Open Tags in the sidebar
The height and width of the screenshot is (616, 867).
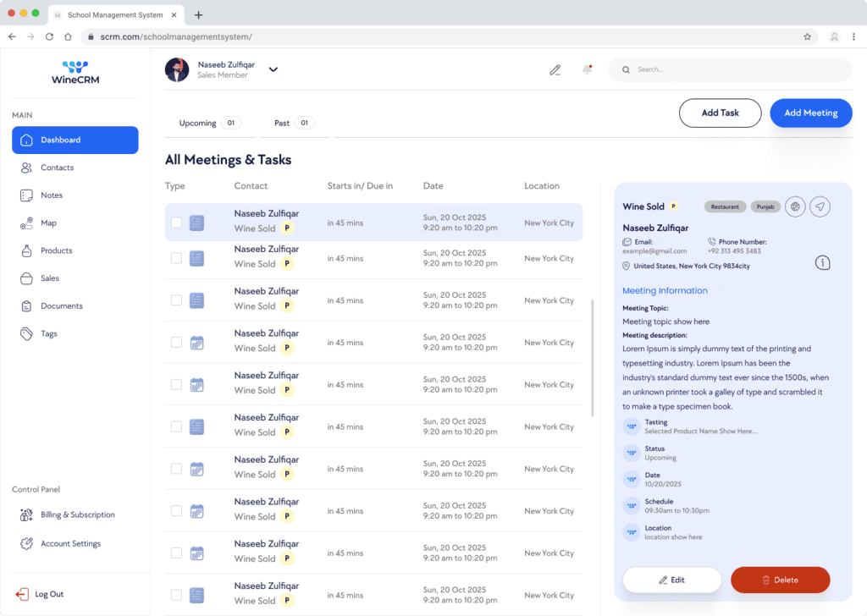pyautogui.click(x=49, y=334)
